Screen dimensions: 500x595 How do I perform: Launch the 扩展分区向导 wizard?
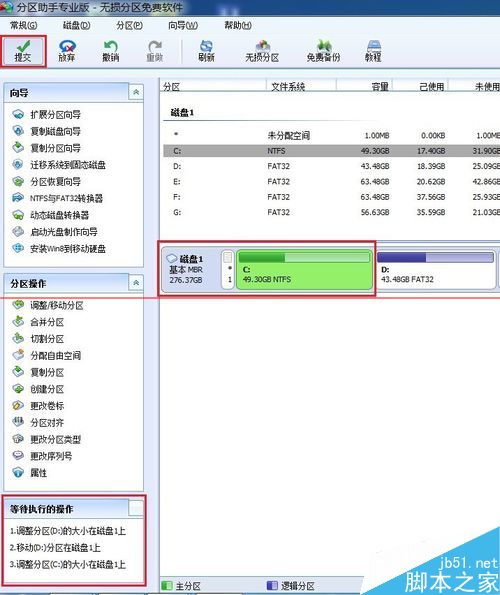pyautogui.click(x=46, y=114)
